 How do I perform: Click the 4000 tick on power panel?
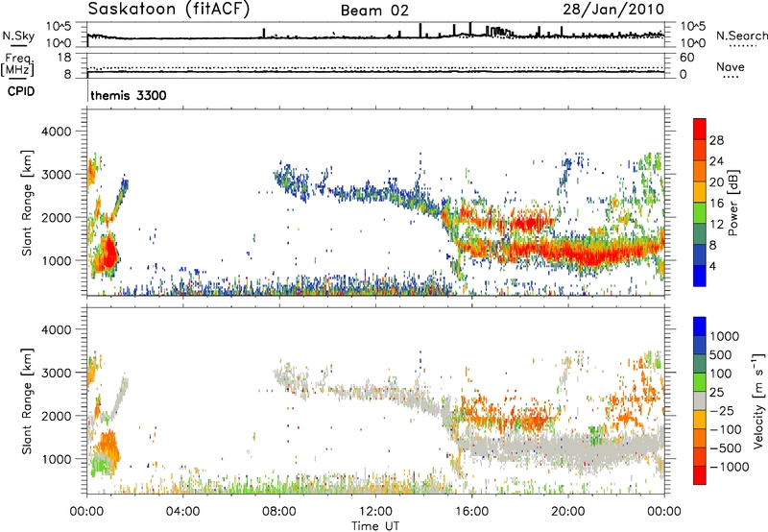click(x=56, y=132)
